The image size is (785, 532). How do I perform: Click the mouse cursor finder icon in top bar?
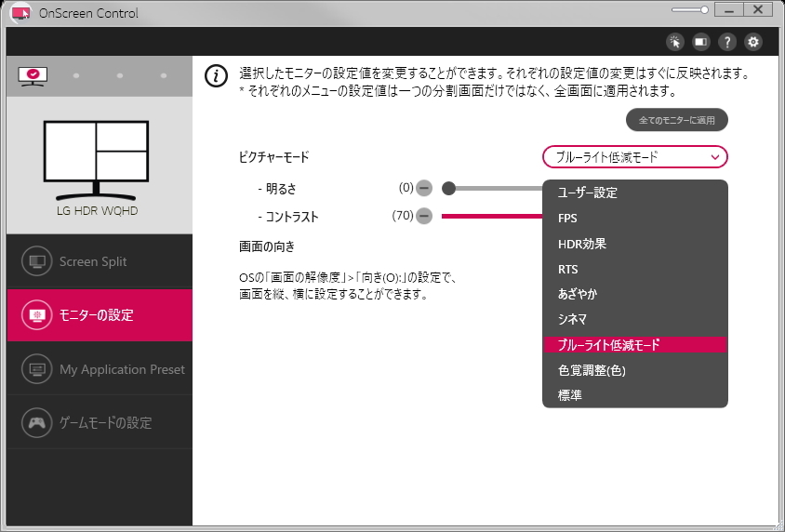click(675, 42)
